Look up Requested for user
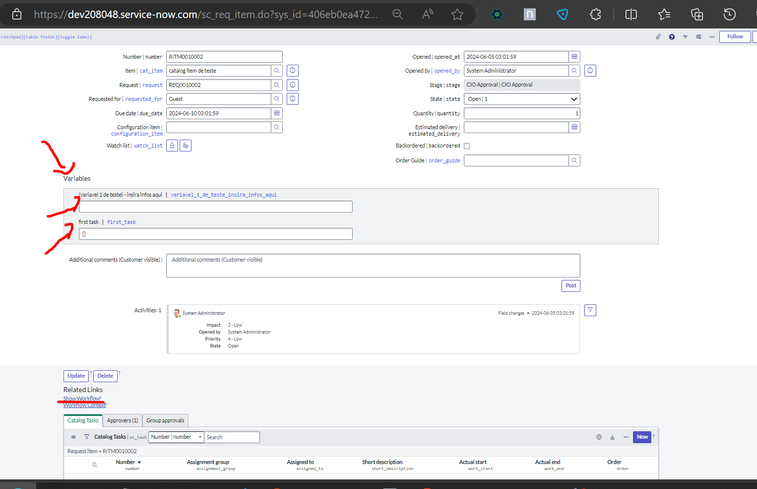Image resolution: width=757 pixels, height=489 pixels. click(x=277, y=99)
